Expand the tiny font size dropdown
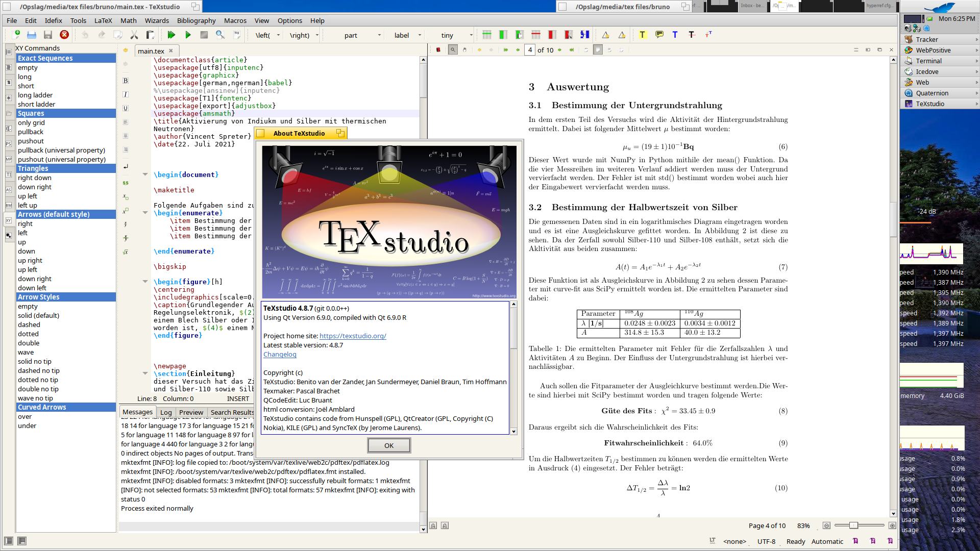 (471, 35)
